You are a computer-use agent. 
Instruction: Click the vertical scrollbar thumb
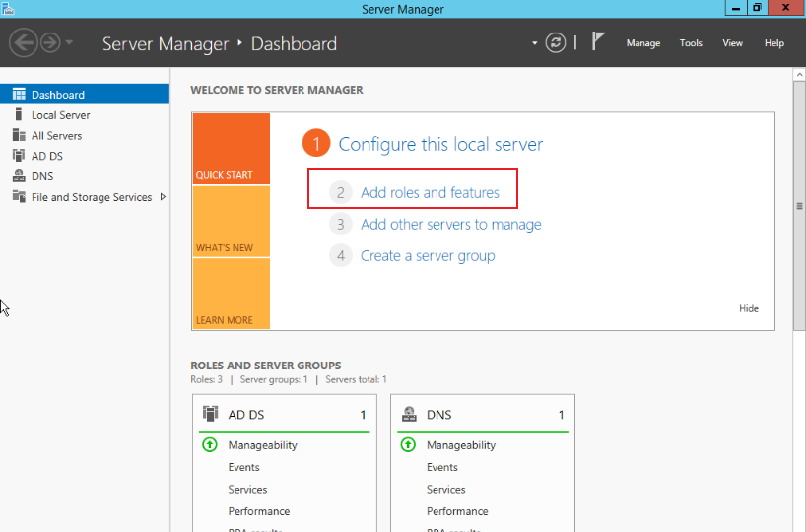(x=799, y=206)
